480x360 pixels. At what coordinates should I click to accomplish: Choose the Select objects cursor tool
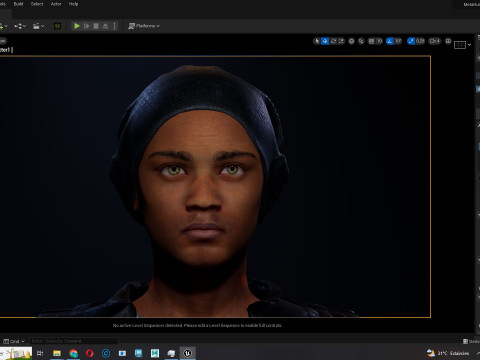coord(317,41)
